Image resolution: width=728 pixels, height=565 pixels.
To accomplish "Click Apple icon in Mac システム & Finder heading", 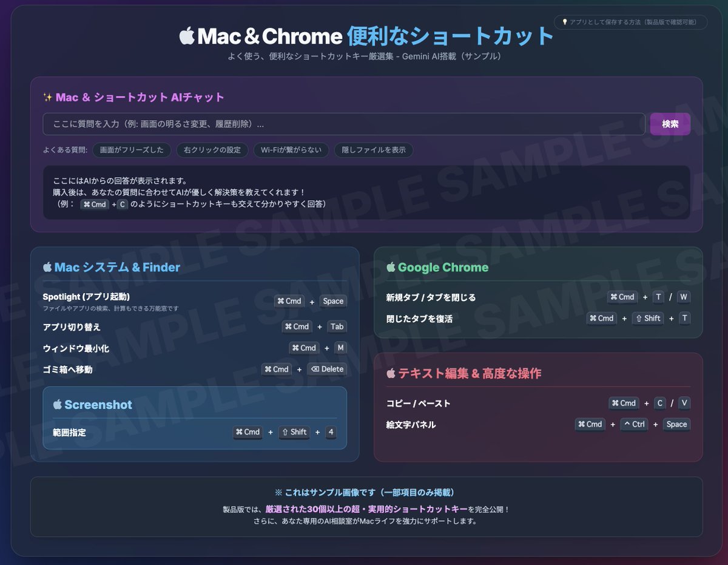I will (47, 267).
